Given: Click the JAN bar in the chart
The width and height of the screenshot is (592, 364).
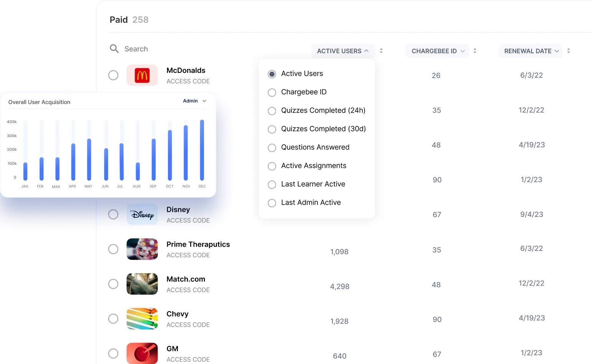Looking at the screenshot, I should [25, 171].
